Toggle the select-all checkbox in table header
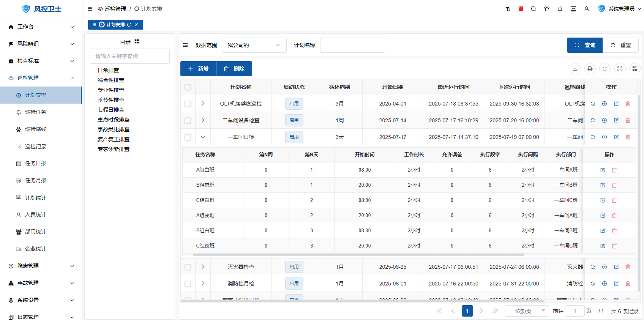Viewport: 644px width, 320px height. [x=188, y=87]
